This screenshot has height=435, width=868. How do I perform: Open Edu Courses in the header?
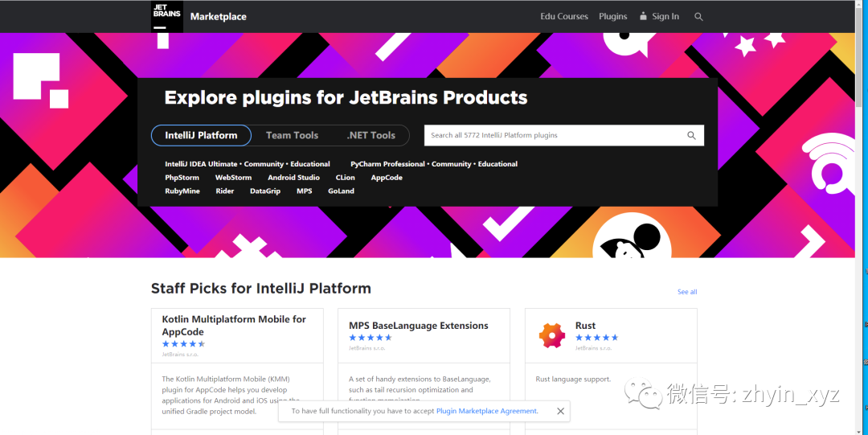point(564,17)
